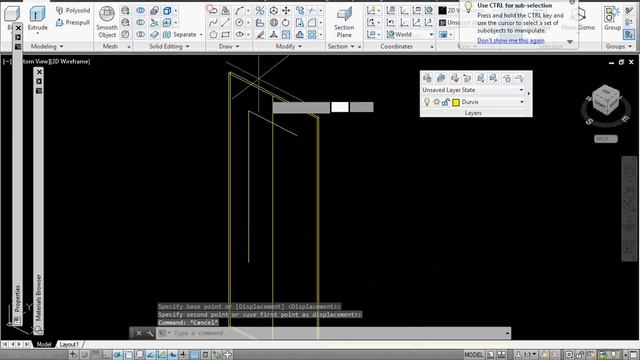Click the command line wrench customize icon
This screenshot has height=360, width=640.
tap(150, 333)
